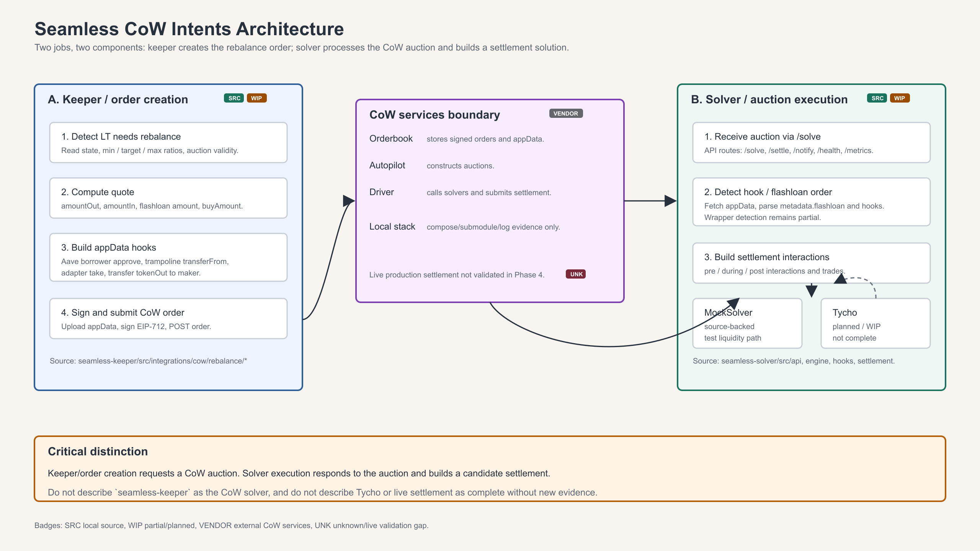The image size is (980, 551).
Task: Click the "constructs auctions." description
Action: coord(461,166)
